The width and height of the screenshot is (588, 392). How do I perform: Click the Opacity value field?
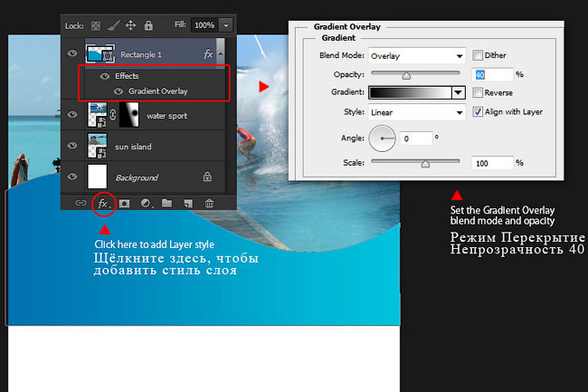(492, 74)
